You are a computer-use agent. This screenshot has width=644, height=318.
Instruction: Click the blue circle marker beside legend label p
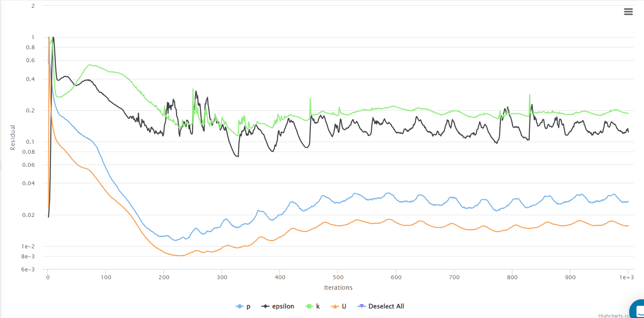pos(239,306)
